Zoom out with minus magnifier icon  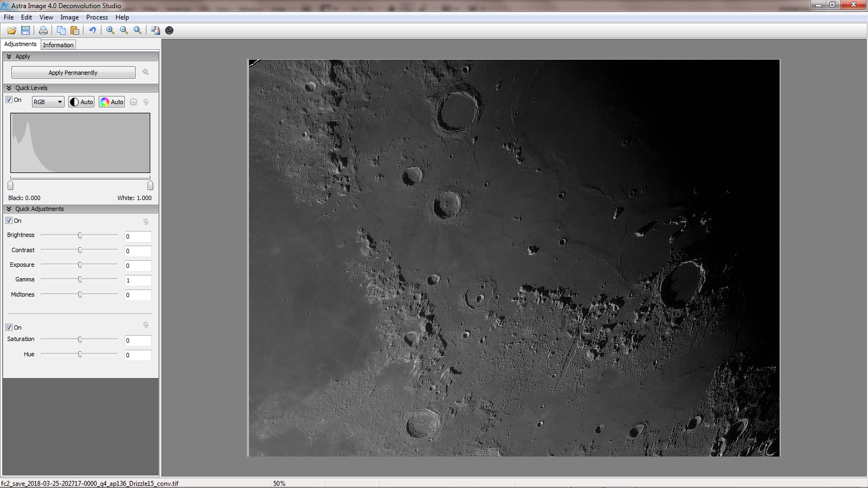click(124, 30)
